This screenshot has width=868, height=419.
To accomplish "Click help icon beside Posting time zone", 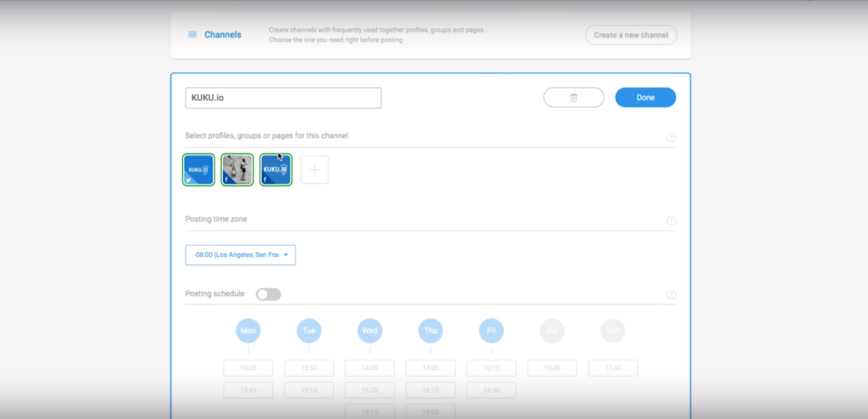I will coord(671,221).
